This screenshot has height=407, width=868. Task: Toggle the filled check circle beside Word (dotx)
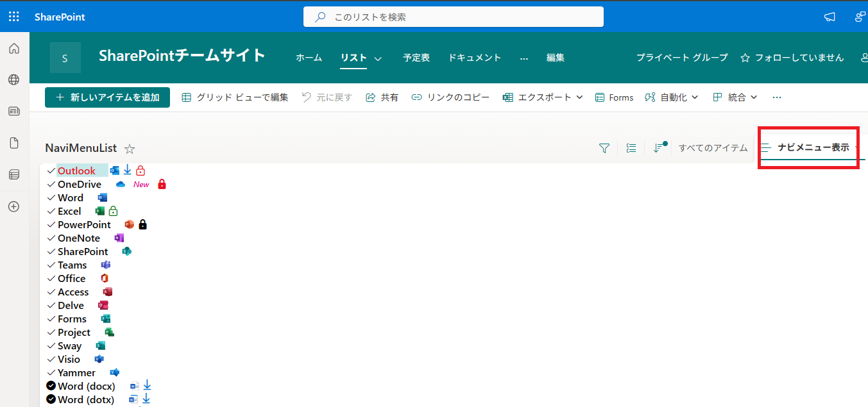51,399
